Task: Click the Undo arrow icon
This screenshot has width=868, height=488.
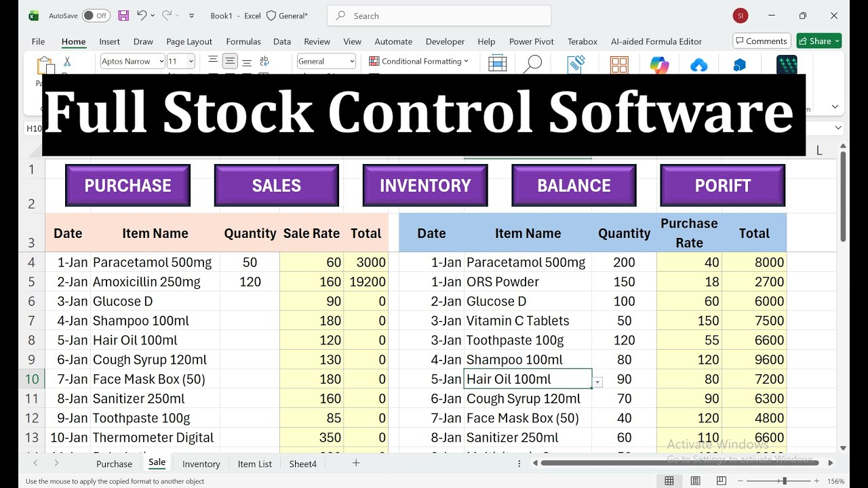Action: [x=142, y=15]
